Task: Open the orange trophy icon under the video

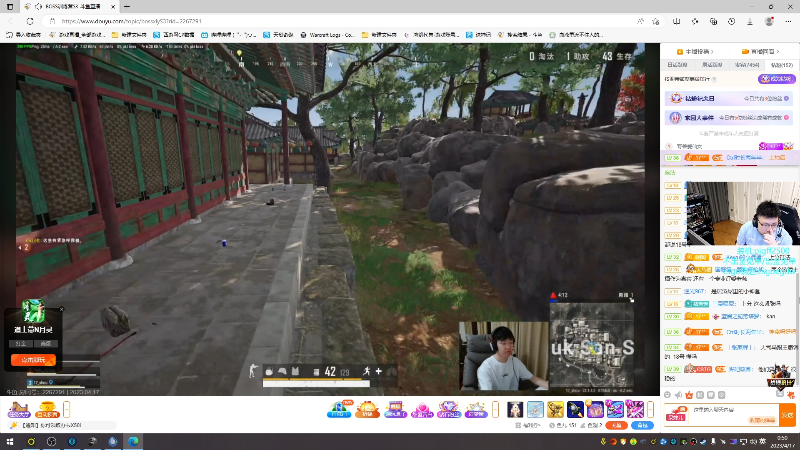Action: coord(47,409)
